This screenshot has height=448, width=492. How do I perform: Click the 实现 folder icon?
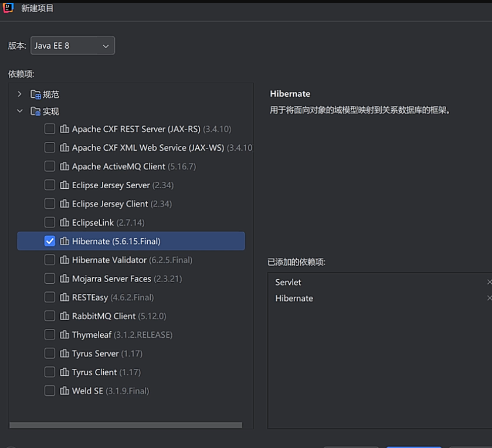pos(35,111)
